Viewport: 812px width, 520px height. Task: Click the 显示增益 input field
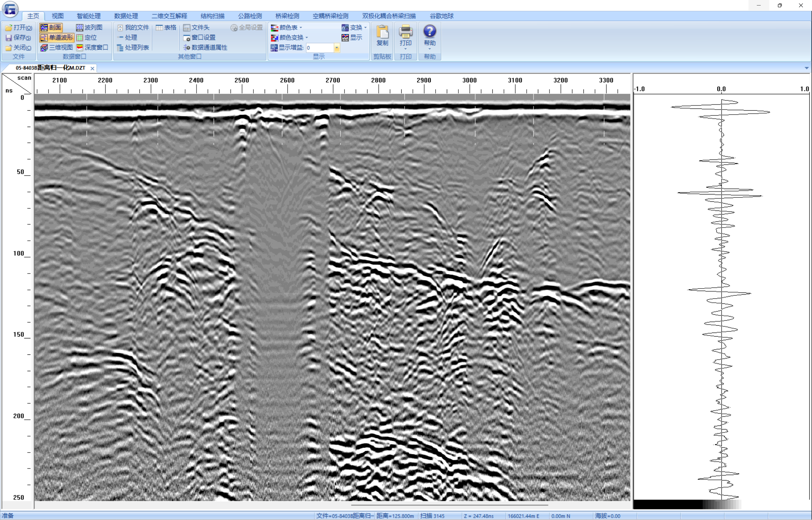320,48
